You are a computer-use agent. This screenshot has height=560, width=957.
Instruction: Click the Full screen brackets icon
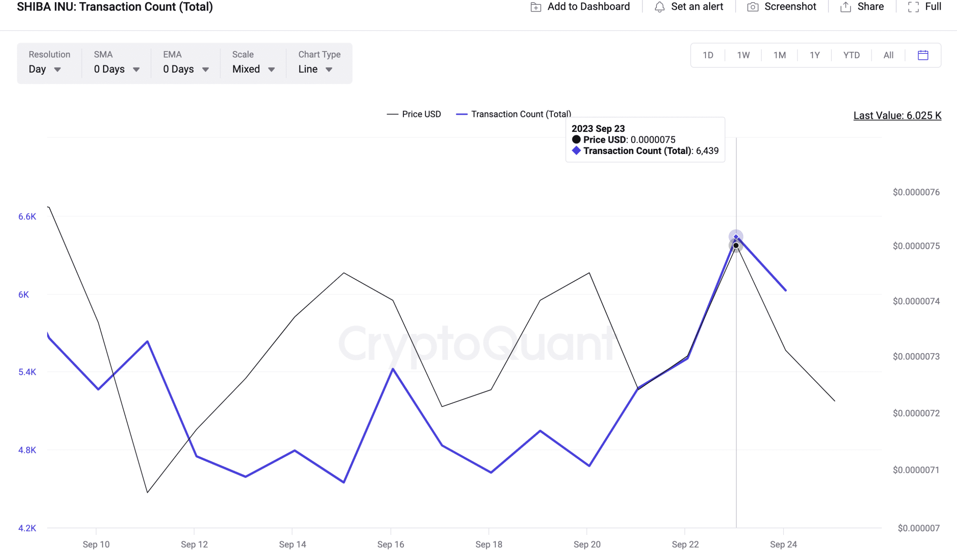click(x=913, y=7)
